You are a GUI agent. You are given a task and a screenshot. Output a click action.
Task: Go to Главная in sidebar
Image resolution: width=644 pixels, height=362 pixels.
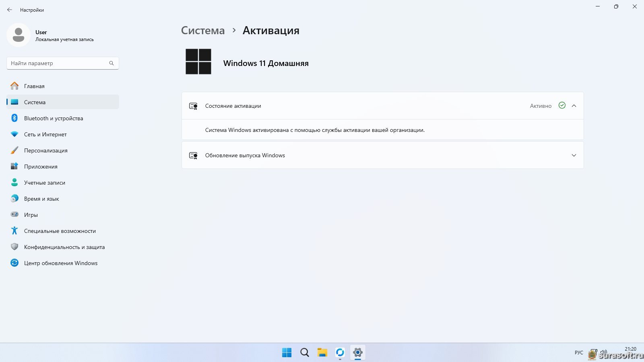coord(63,86)
